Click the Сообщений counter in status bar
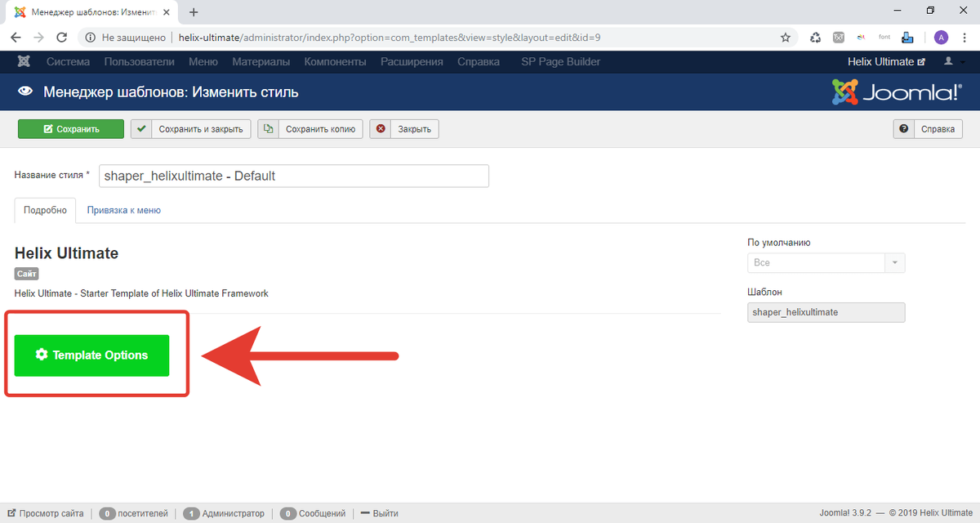 click(313, 513)
